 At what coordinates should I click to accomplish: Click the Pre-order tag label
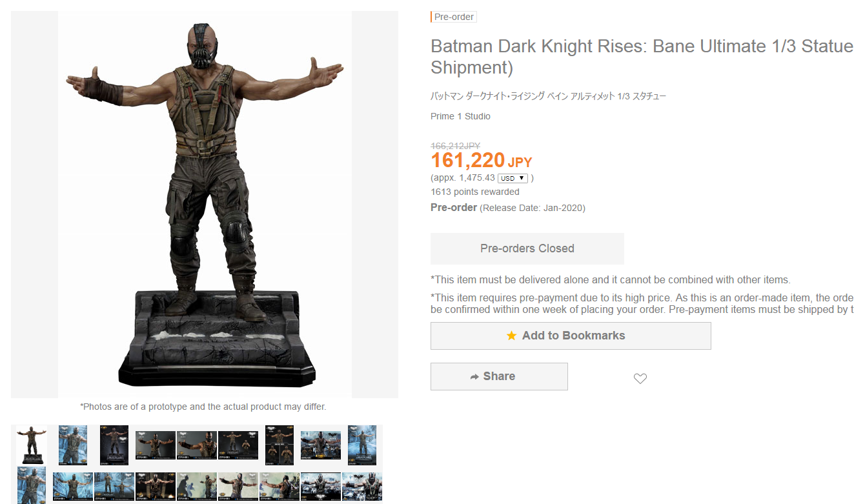coord(454,17)
